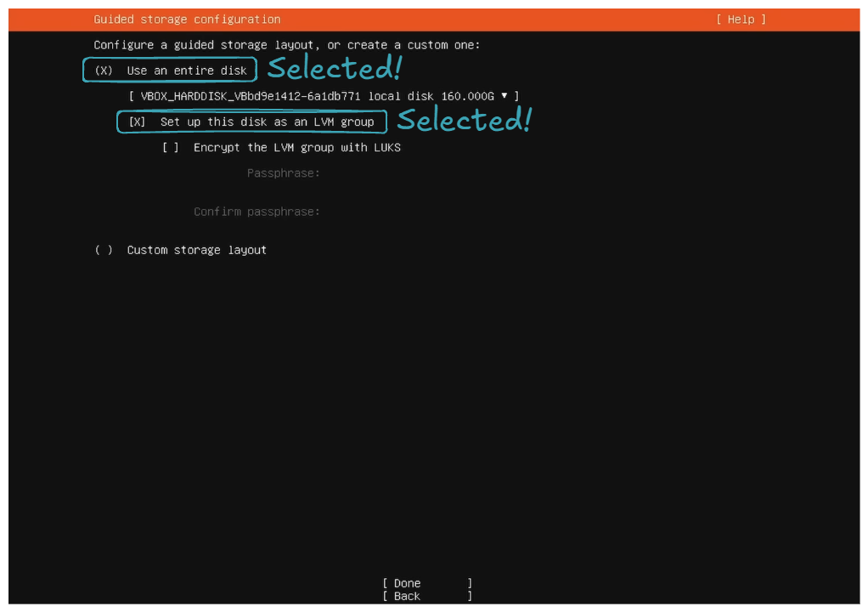Screen dimensions: 868x612
Task: Click the '160.000G' size in disk selector
Action: 467,96
